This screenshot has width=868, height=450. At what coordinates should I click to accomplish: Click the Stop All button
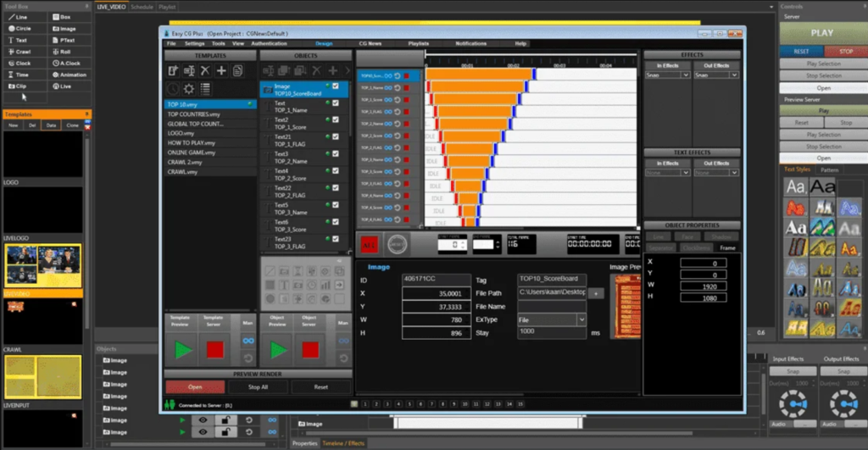click(259, 386)
